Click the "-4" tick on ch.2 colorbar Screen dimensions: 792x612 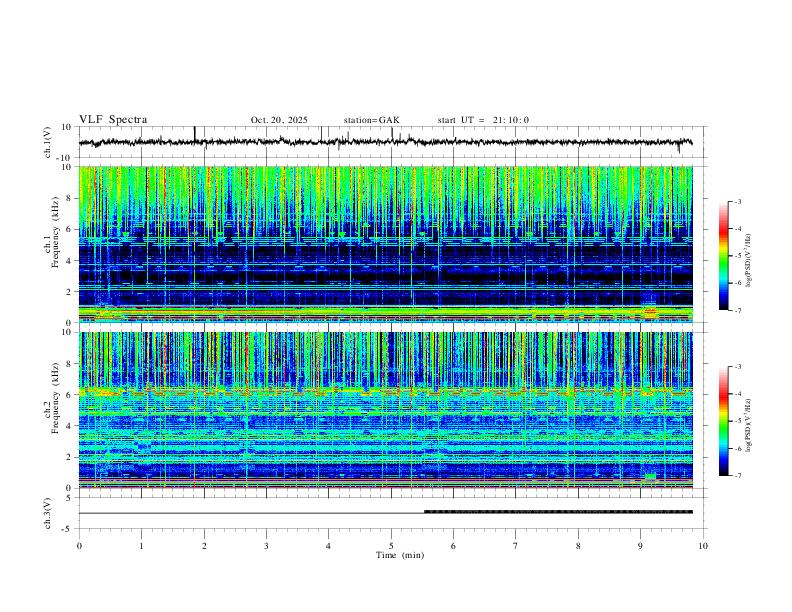tap(738, 394)
